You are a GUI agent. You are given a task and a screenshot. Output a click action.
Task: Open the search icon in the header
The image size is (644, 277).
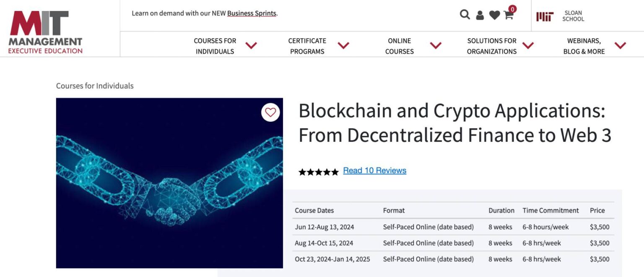click(465, 14)
